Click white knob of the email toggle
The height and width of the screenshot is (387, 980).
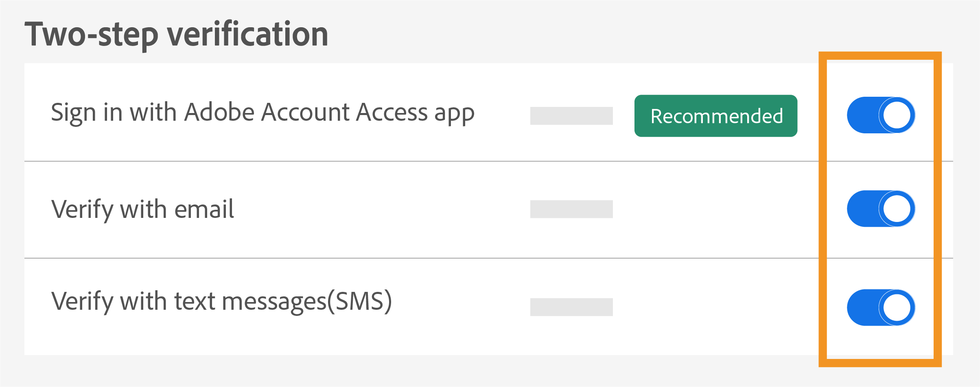click(x=897, y=209)
